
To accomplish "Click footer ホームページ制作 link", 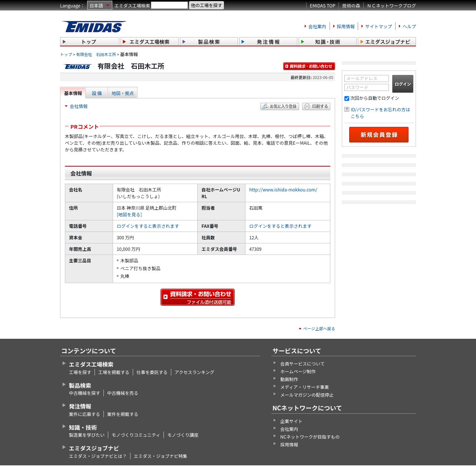I will 298,371.
